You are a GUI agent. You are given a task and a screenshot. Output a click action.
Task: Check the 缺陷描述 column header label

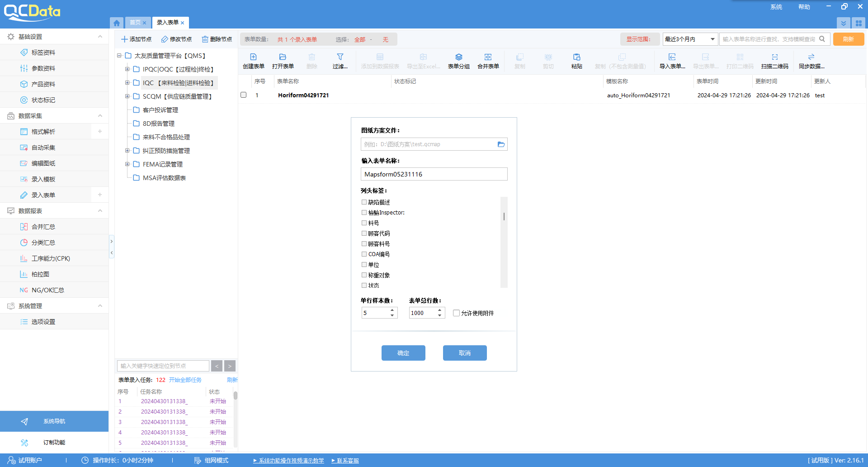pos(364,202)
